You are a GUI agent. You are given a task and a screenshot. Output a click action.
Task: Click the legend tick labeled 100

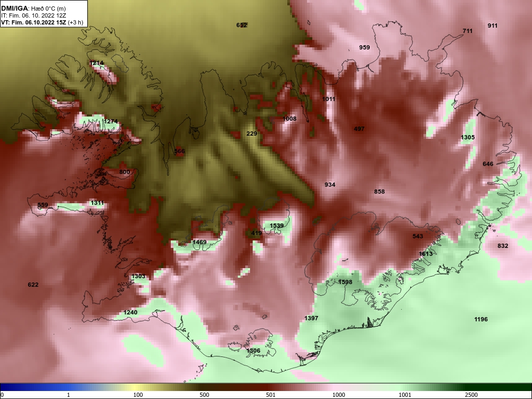[138, 395]
